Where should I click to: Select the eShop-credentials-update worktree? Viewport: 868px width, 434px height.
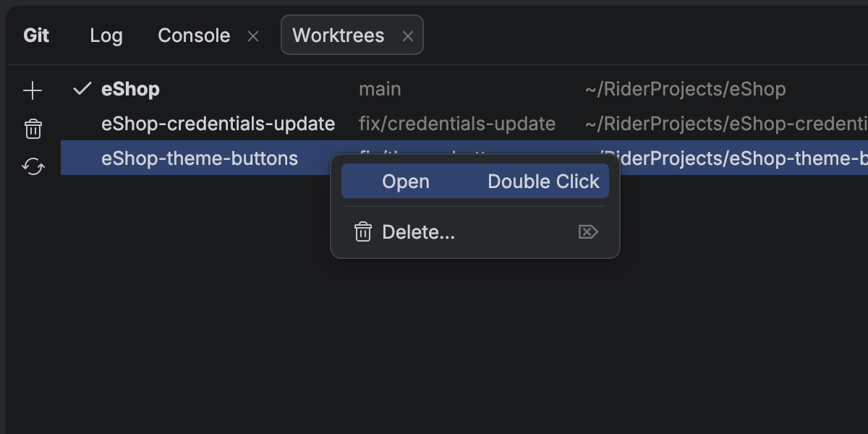[x=218, y=124]
